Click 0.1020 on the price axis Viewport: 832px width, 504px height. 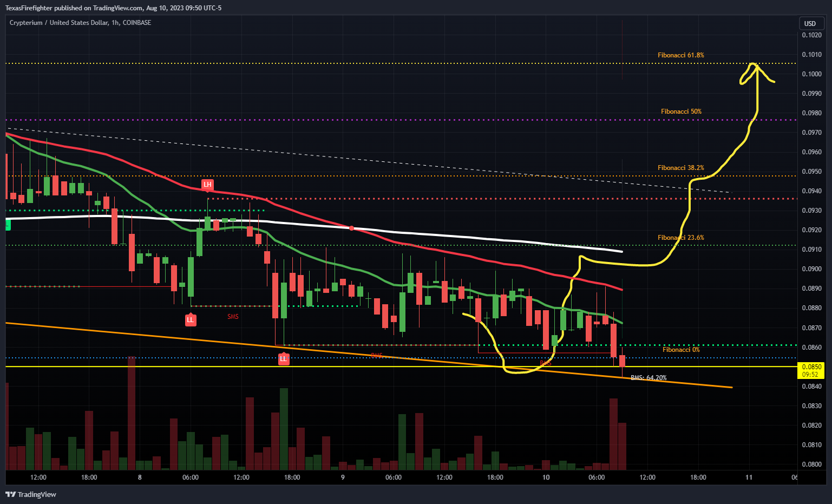coord(811,35)
